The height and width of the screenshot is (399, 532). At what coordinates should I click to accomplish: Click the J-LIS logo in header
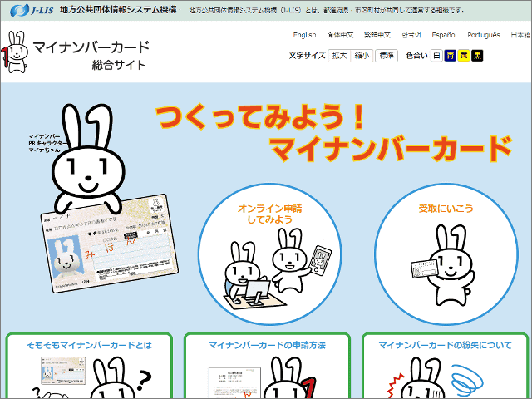point(32,11)
